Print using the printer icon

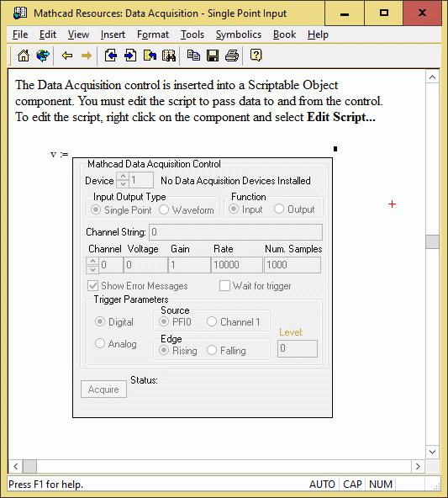coord(232,56)
